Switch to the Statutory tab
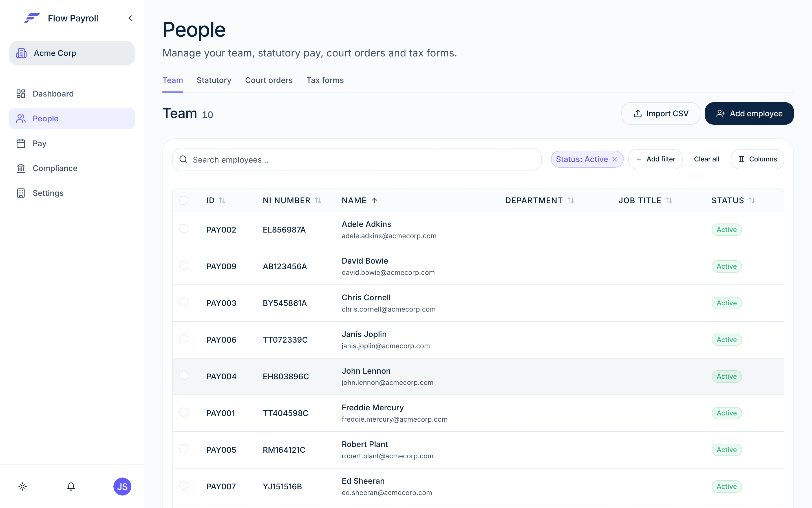812x508 pixels. pyautogui.click(x=214, y=80)
